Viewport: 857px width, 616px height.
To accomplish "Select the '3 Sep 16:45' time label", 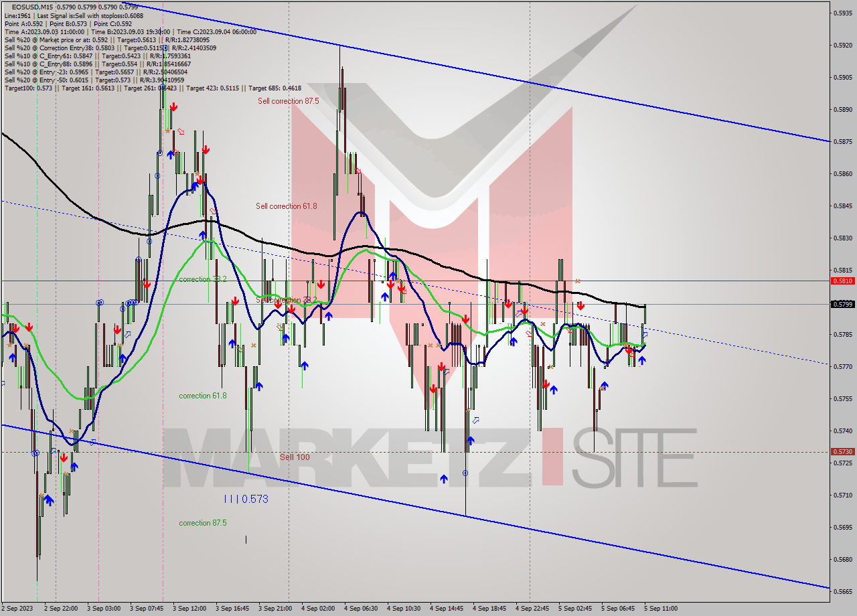I will [232, 609].
